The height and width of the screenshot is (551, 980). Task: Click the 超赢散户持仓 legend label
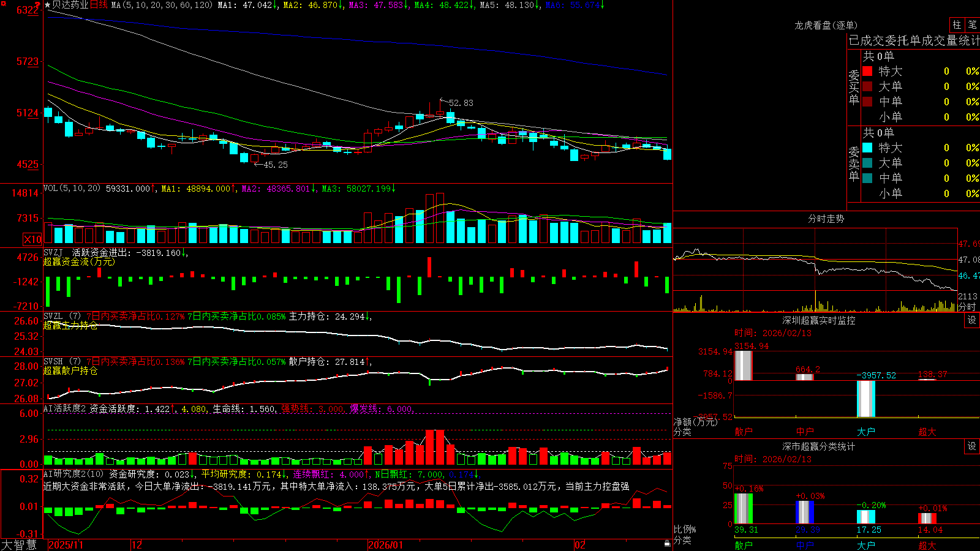pos(70,370)
